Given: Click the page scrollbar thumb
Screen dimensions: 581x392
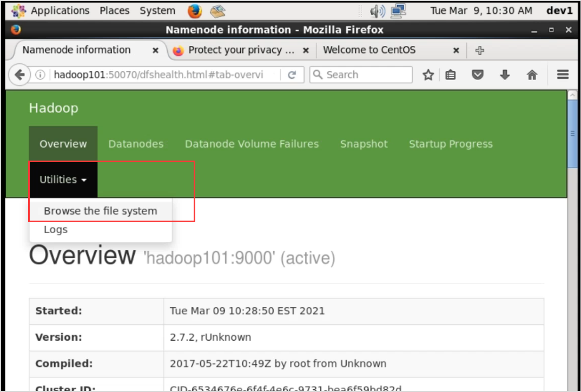Looking at the screenshot, I should point(572,134).
